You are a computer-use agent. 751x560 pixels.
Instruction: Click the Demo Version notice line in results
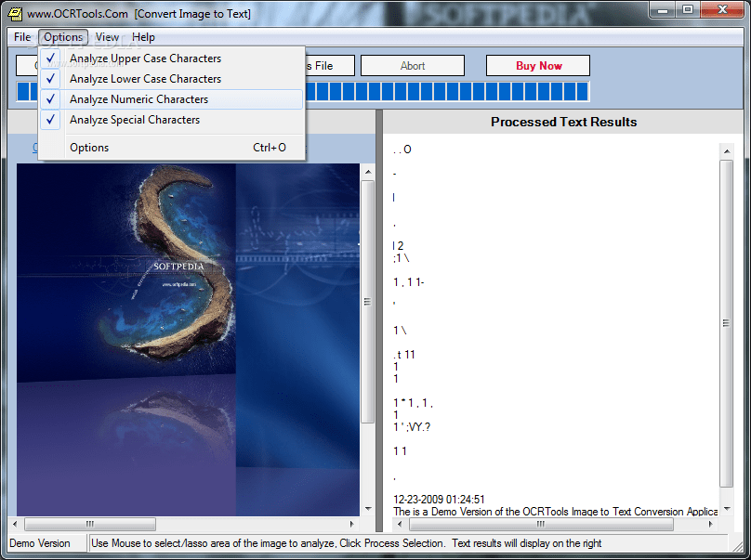click(556, 512)
